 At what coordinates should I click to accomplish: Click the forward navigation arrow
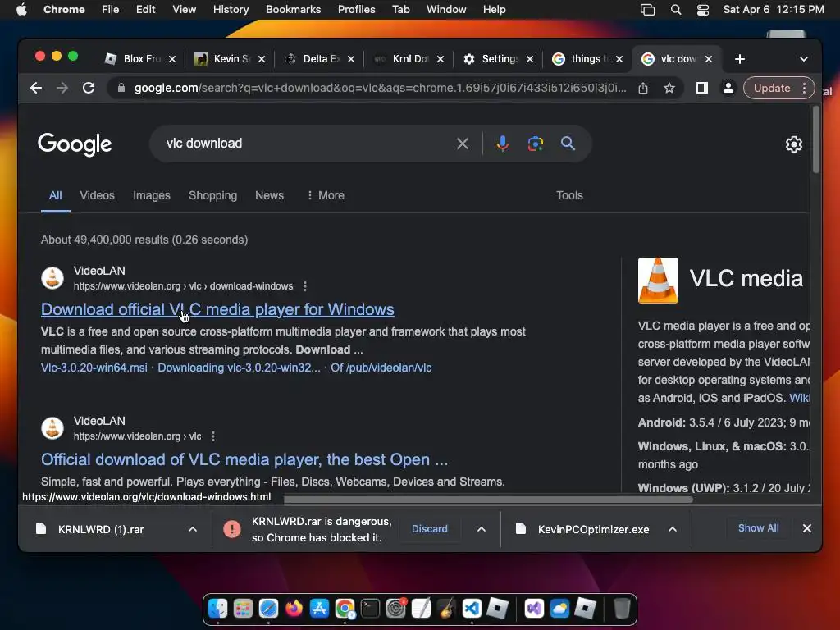62,88
